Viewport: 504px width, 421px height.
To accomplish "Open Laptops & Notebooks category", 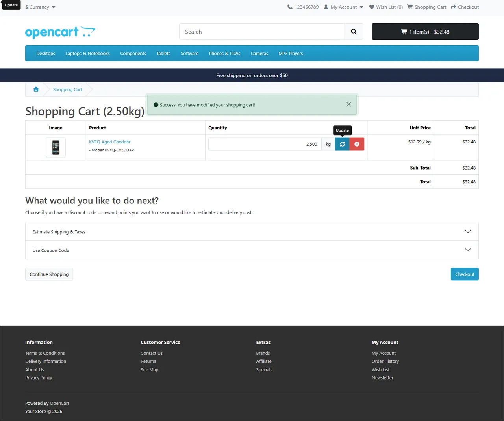I will (x=87, y=54).
